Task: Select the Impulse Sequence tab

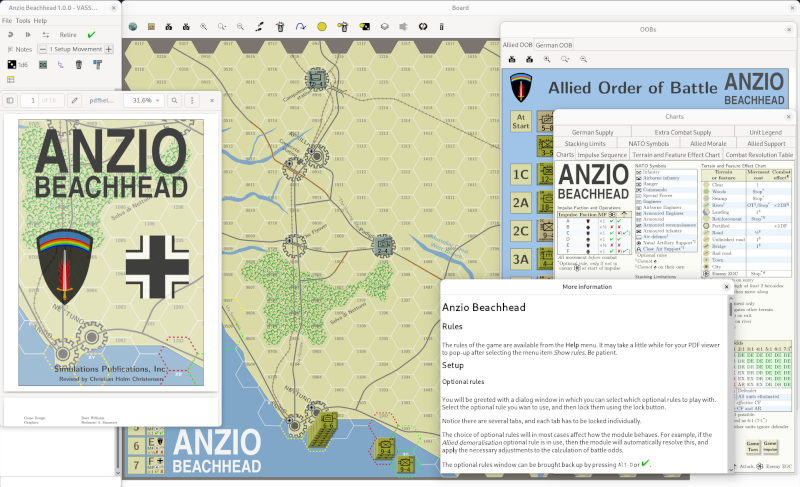Action: pos(602,155)
